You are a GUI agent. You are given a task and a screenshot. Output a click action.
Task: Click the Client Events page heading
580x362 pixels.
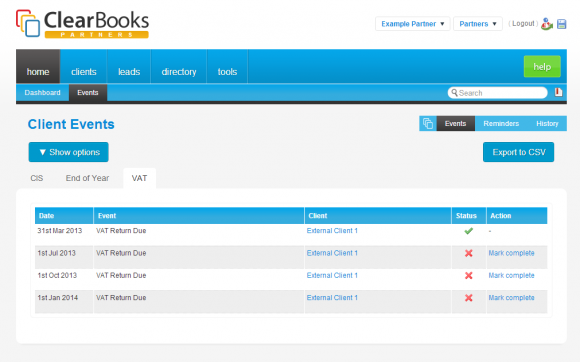point(71,124)
